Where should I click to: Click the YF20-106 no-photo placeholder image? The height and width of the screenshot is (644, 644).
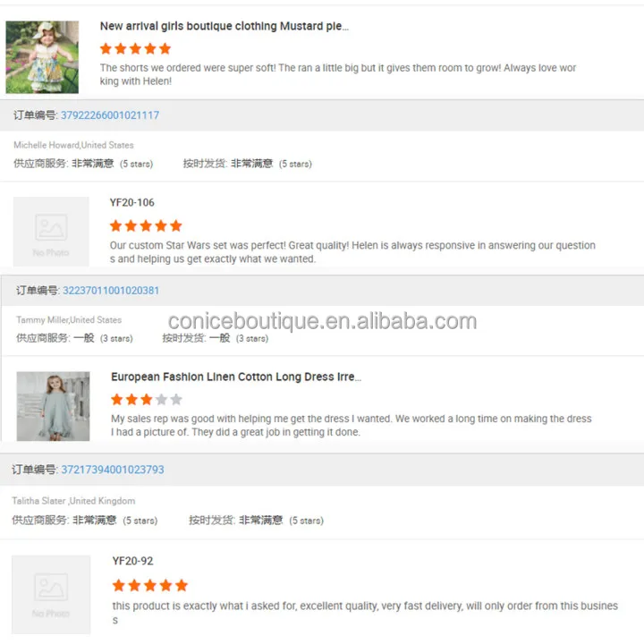click(51, 232)
